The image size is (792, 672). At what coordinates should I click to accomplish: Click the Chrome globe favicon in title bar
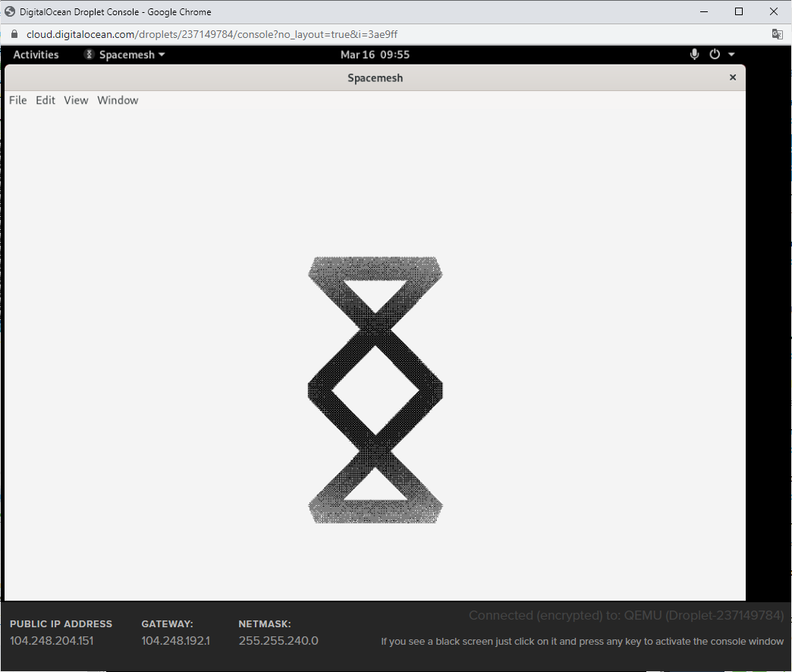point(10,11)
